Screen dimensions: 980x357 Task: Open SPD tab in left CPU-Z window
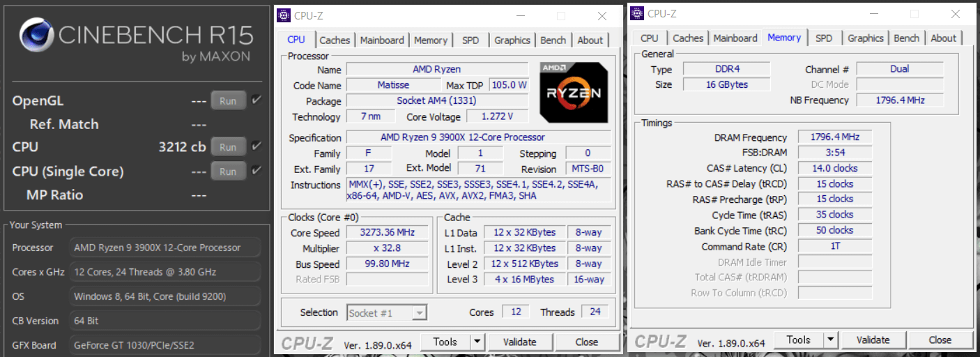[470, 40]
